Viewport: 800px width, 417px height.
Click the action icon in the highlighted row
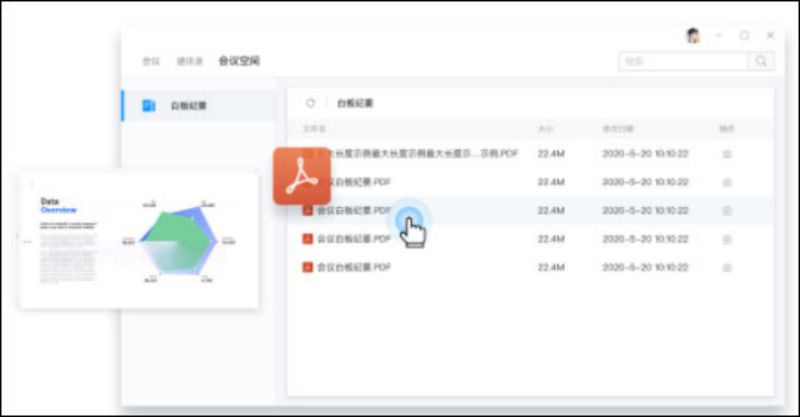click(727, 211)
